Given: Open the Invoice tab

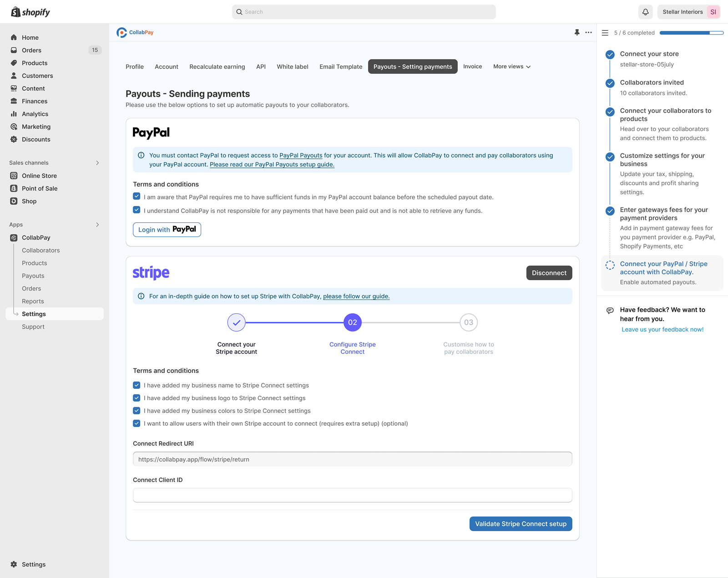Looking at the screenshot, I should [x=472, y=66].
